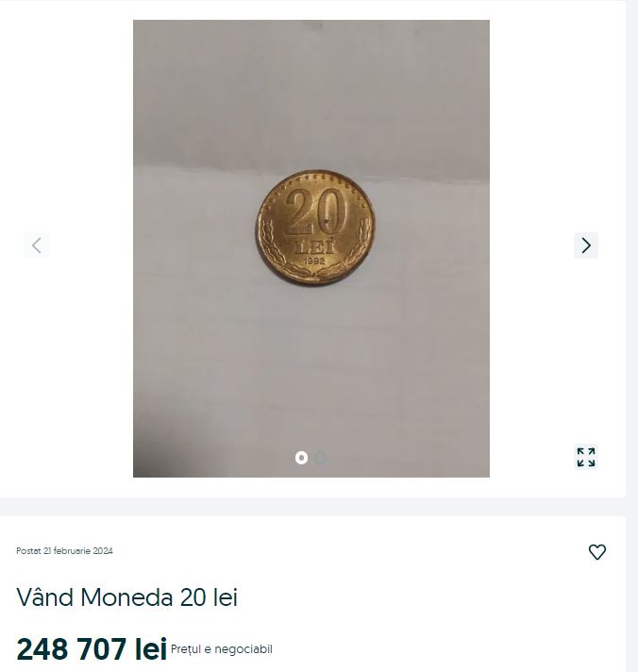Click the LEI inscription on the coin
638x672 pixels.
coord(315,247)
